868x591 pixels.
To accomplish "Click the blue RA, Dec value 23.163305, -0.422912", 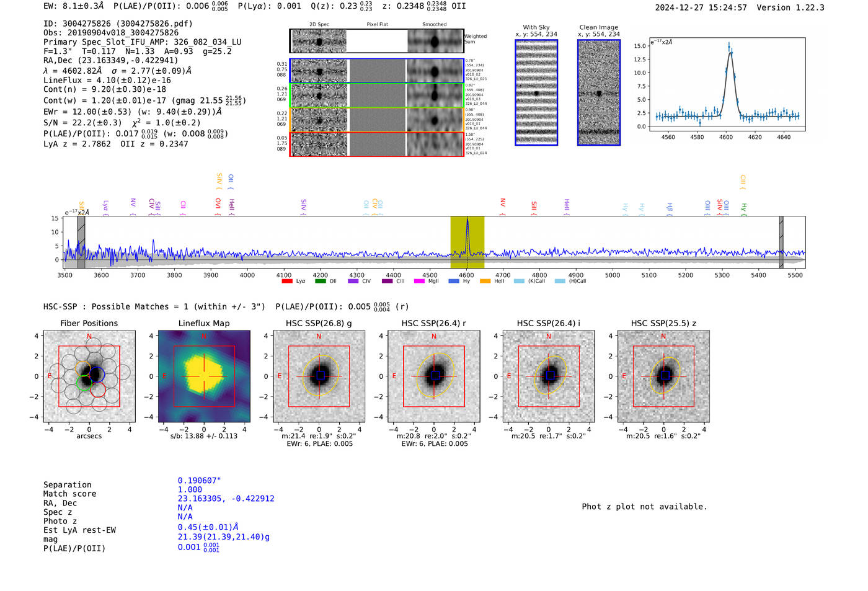I will pyautogui.click(x=226, y=499).
